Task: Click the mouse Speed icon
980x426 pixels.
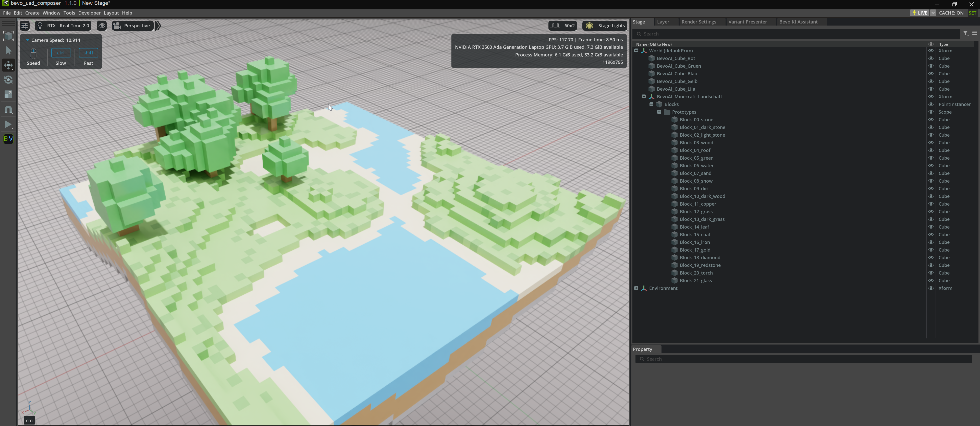Action: point(33,53)
